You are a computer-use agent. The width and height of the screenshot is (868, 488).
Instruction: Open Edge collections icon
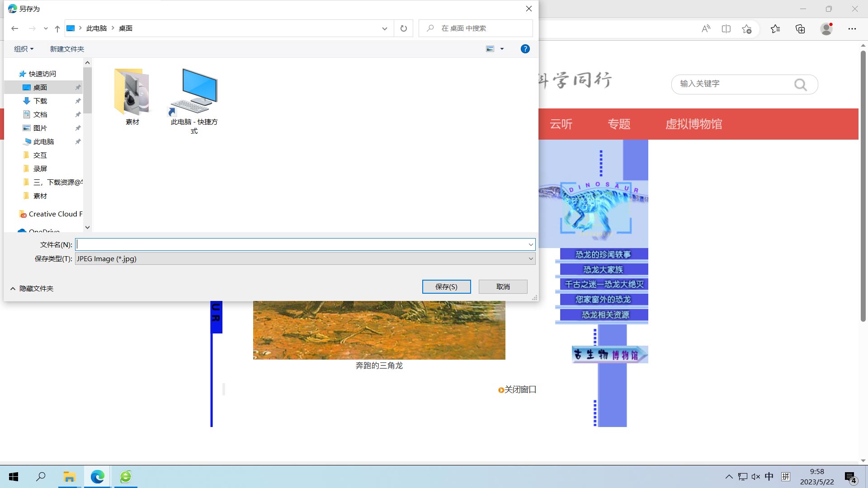point(800,29)
